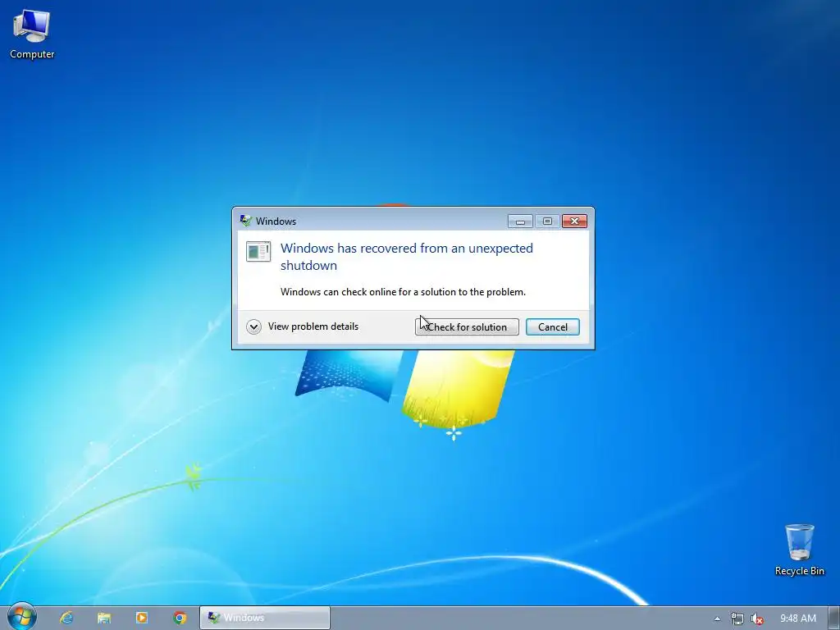Open the Recycle Bin desktop icon
This screenshot has height=630, width=840.
tap(799, 550)
